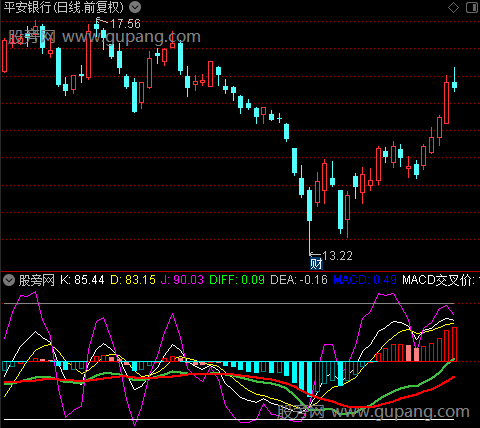The height and width of the screenshot is (428, 480).
Task: Click the MACD交叉价 indicator label
Action: (438, 280)
